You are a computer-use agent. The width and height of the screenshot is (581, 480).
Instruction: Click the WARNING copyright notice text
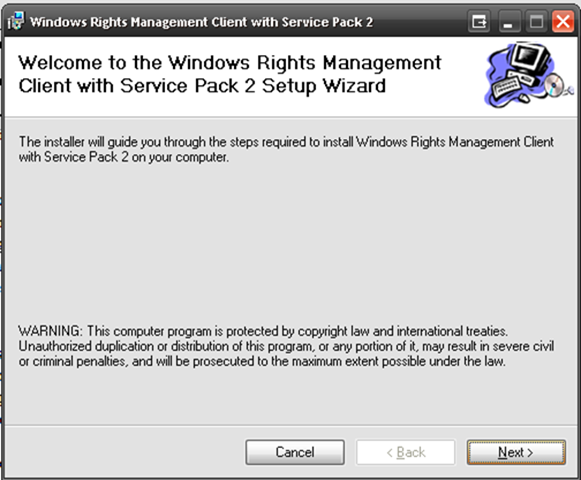[286, 346]
